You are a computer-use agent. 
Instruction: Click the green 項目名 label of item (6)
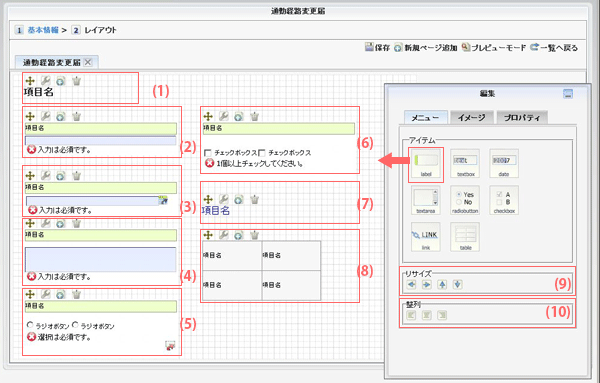tap(279, 129)
